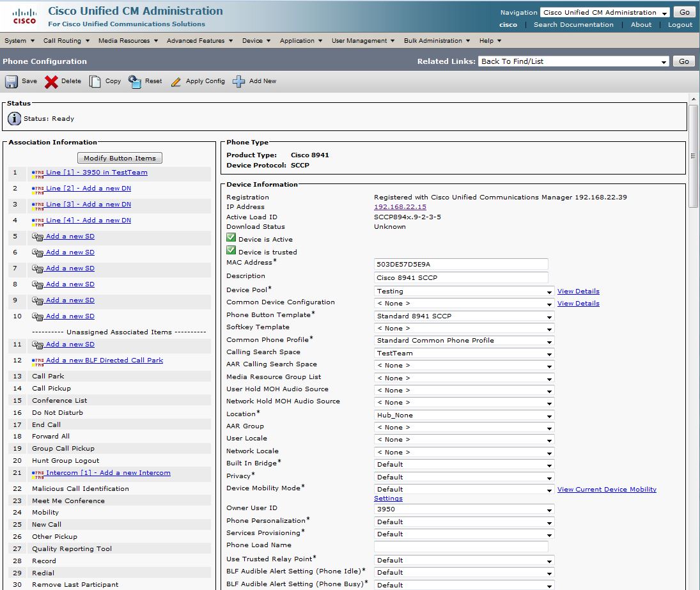
Task: Toggle the Device is Active checkbox
Action: click(231, 238)
